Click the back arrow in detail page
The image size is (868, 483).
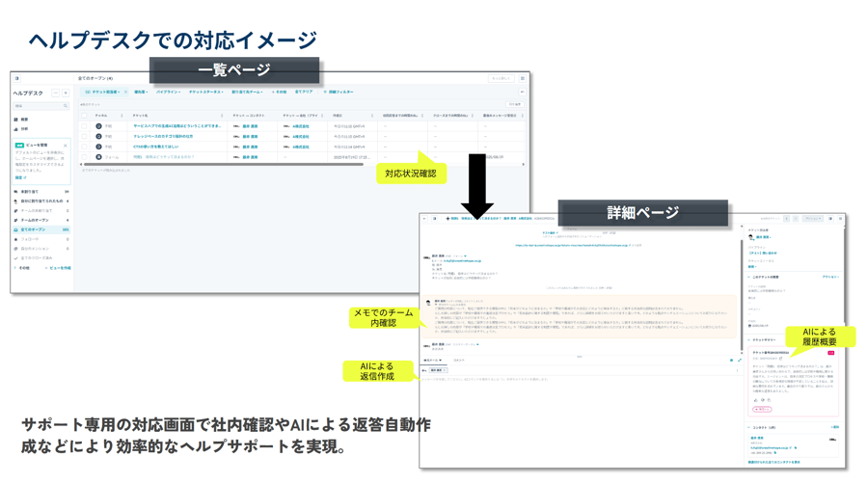(424, 219)
